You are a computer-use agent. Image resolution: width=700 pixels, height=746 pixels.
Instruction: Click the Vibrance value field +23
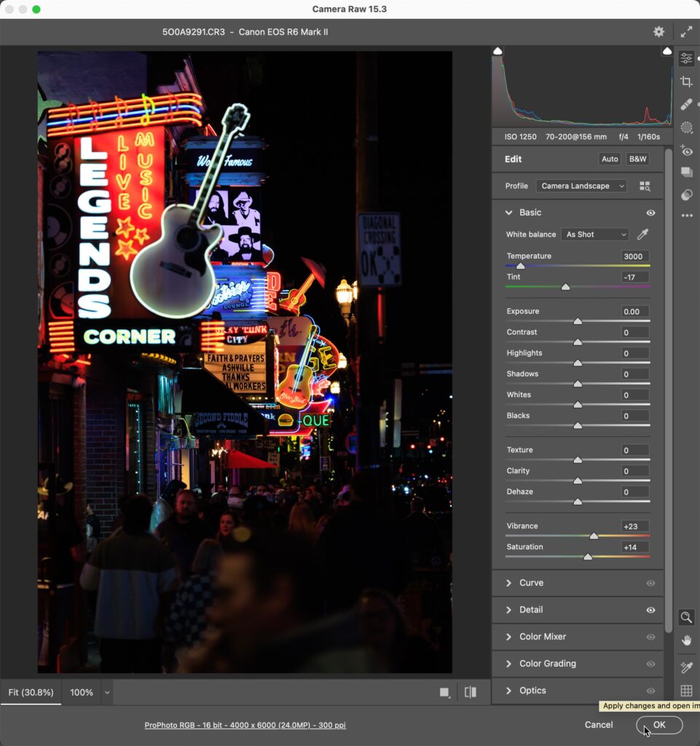(635, 526)
